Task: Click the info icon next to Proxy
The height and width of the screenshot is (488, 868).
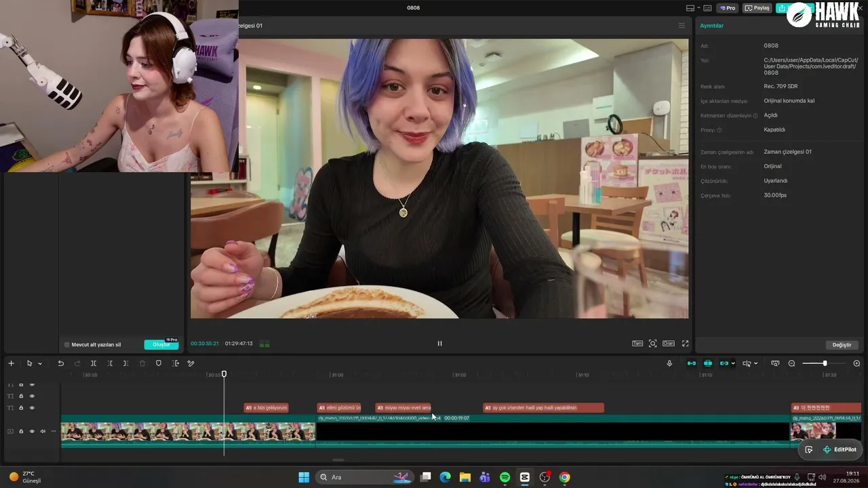Action: pos(719,130)
